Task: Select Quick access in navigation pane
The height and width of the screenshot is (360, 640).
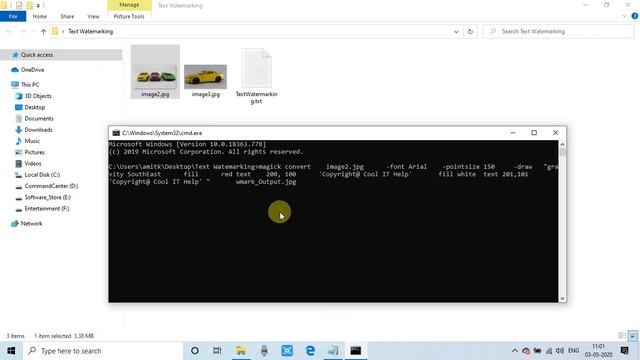Action: (37, 55)
